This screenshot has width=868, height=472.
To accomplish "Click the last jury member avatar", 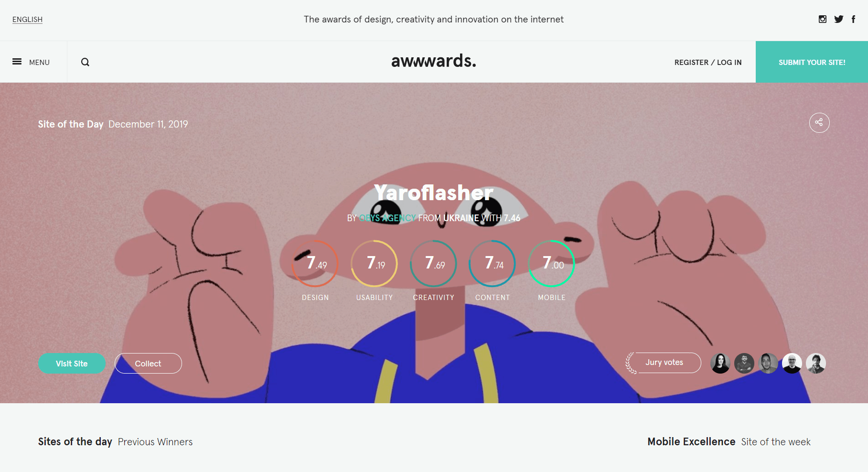I will tap(816, 363).
